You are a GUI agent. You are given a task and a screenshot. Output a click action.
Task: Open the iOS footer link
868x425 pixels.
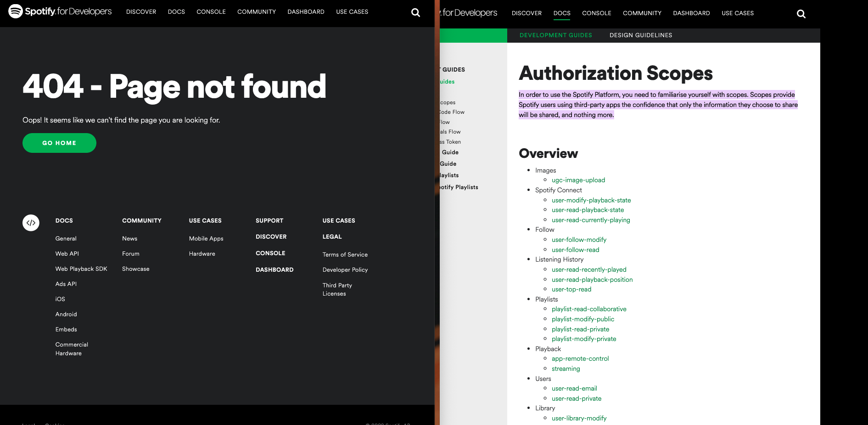(x=60, y=299)
